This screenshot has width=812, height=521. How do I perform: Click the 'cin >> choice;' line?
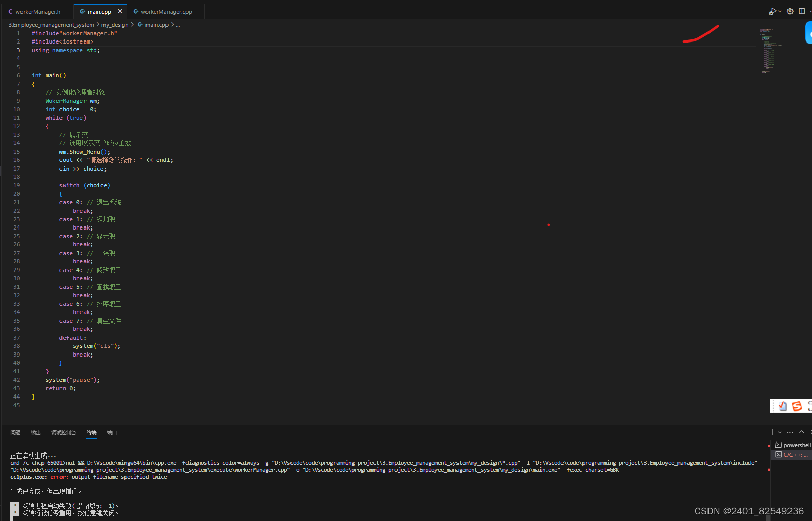[x=83, y=169]
